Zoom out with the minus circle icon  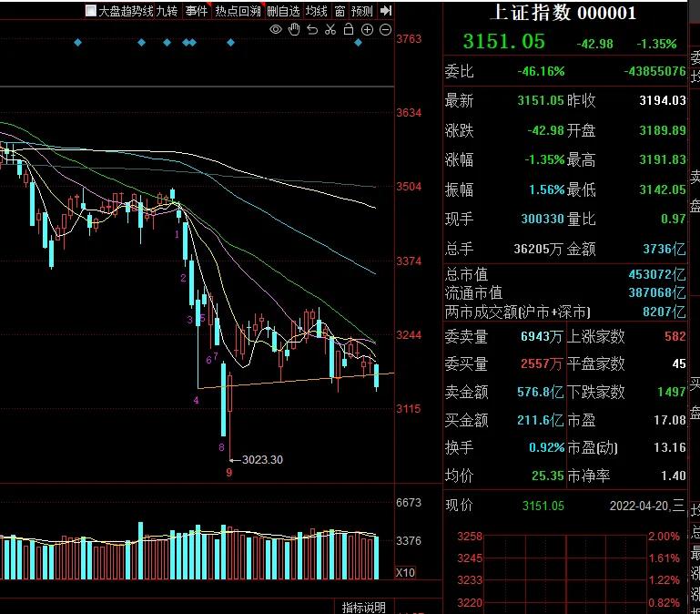(x=385, y=29)
